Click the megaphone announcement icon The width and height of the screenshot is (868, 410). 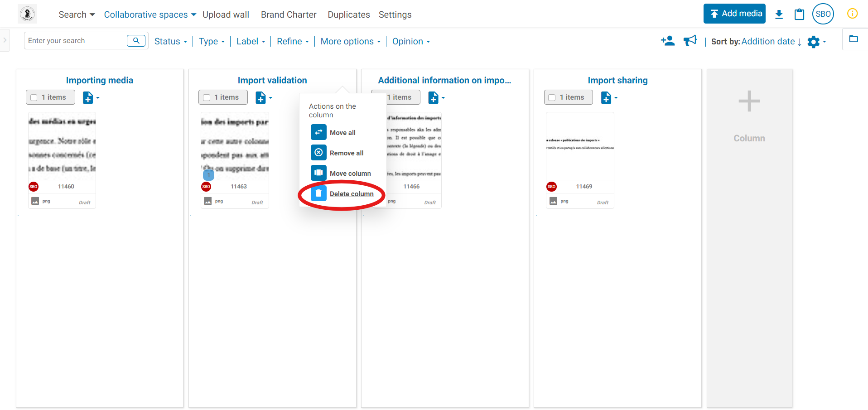[690, 41]
